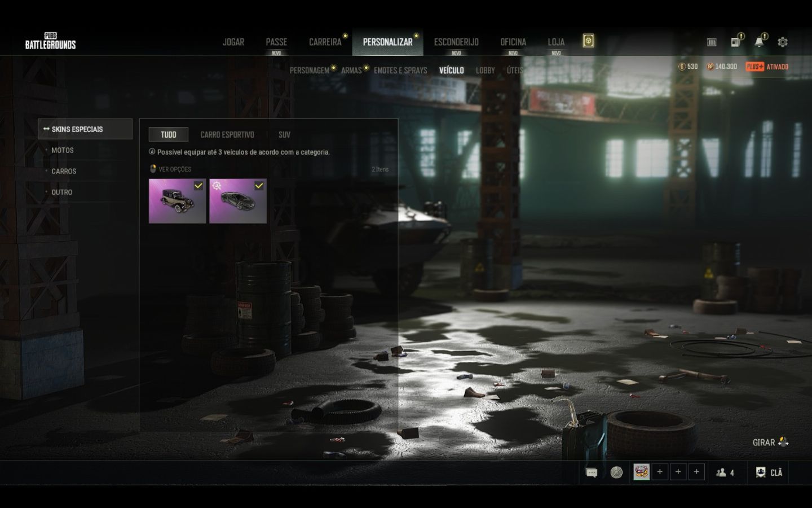The image size is (812, 508).
Task: Click the G-Coin balance 530
Action: pyautogui.click(x=688, y=67)
